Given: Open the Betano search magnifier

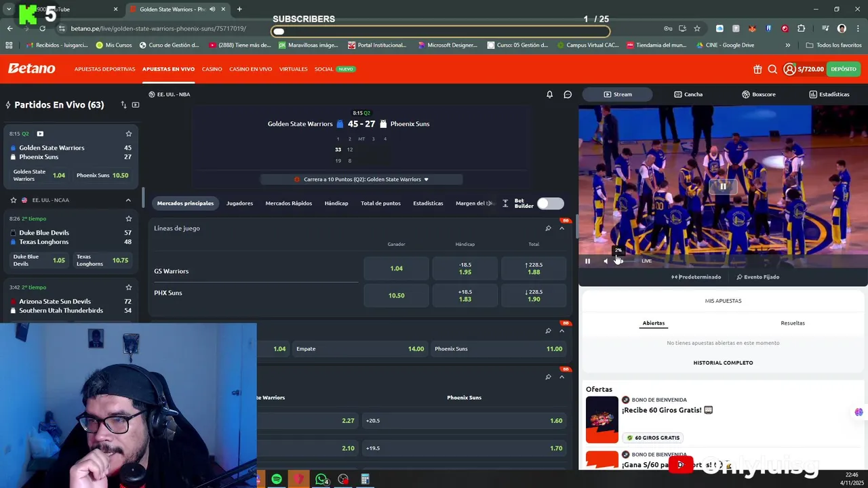Looking at the screenshot, I should 772,69.
